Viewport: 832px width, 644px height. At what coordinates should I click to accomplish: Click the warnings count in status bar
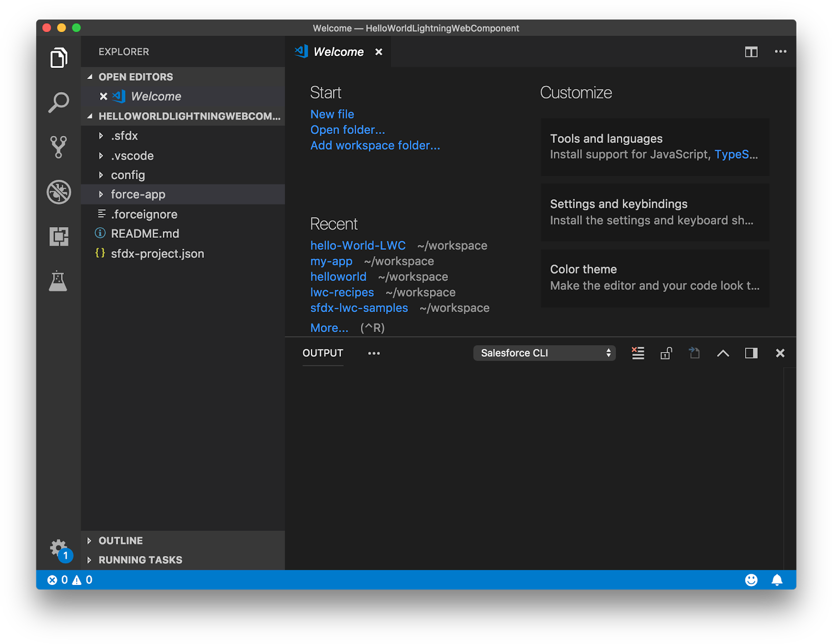point(82,580)
